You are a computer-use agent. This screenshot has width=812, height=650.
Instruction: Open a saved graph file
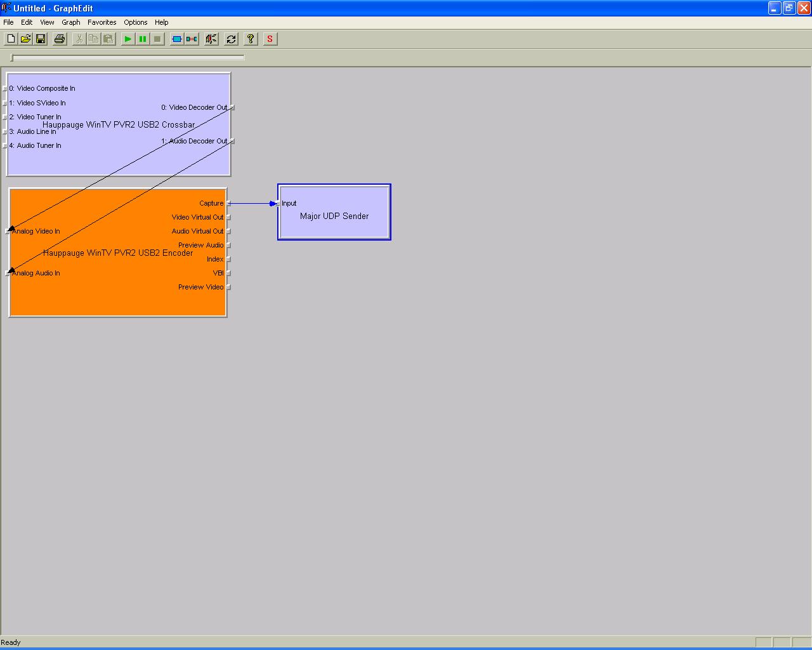tap(25, 39)
